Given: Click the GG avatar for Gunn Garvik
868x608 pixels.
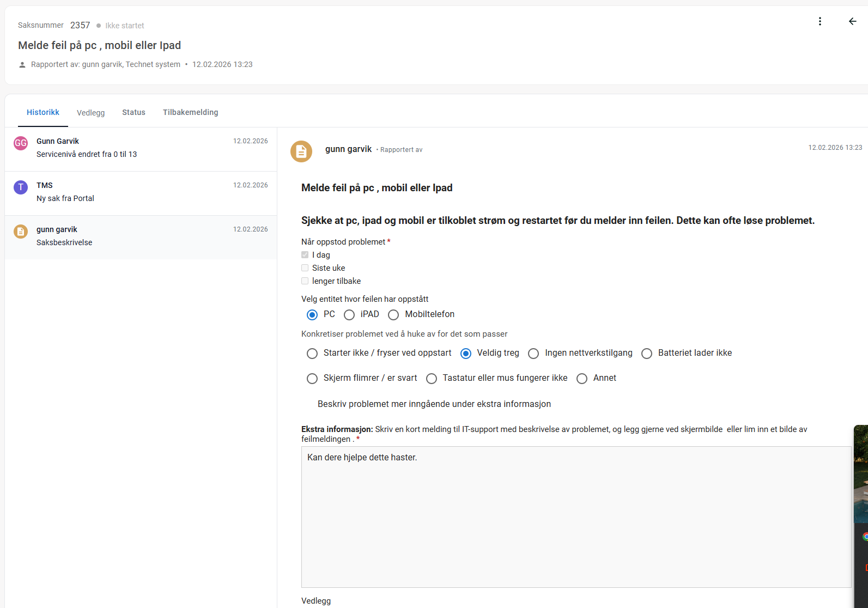Looking at the screenshot, I should point(21,143).
